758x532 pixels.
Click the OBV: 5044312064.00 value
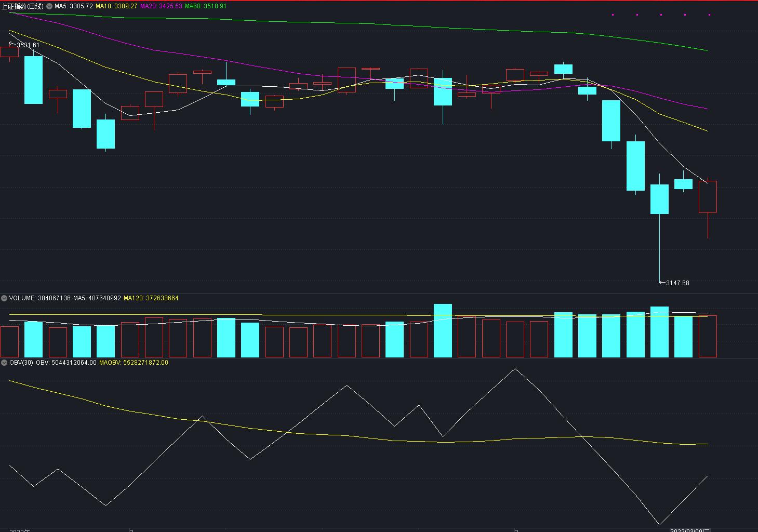click(x=66, y=363)
